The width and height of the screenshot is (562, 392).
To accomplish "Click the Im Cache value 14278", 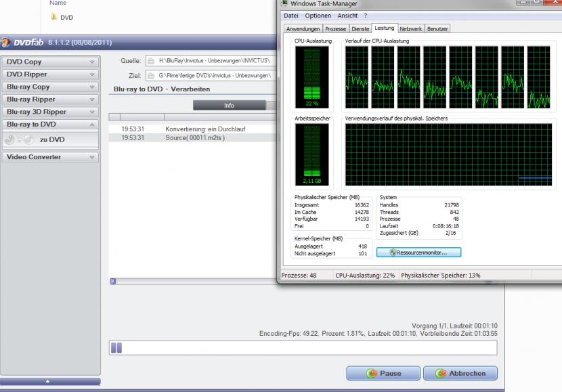I will tap(362, 212).
